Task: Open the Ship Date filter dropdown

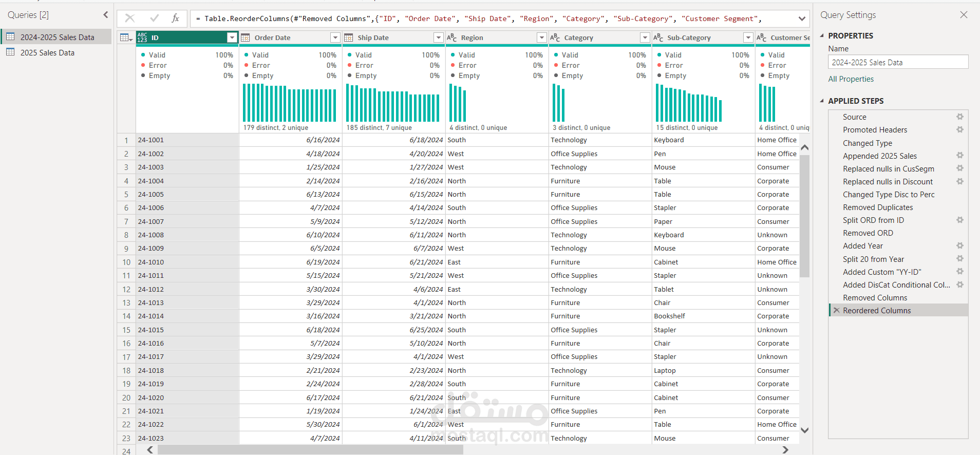Action: [x=439, y=37]
